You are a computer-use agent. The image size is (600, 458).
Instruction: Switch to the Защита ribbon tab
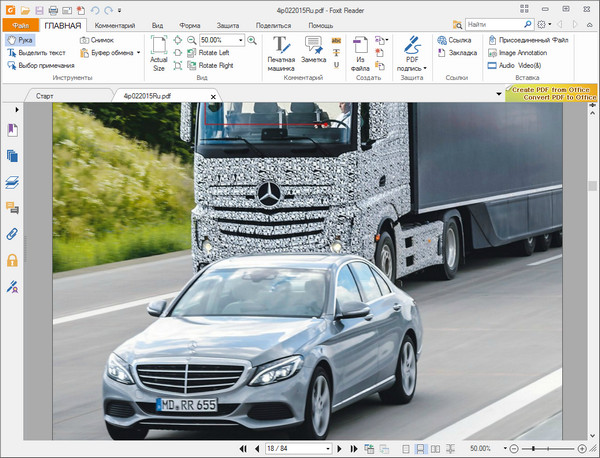tap(228, 26)
